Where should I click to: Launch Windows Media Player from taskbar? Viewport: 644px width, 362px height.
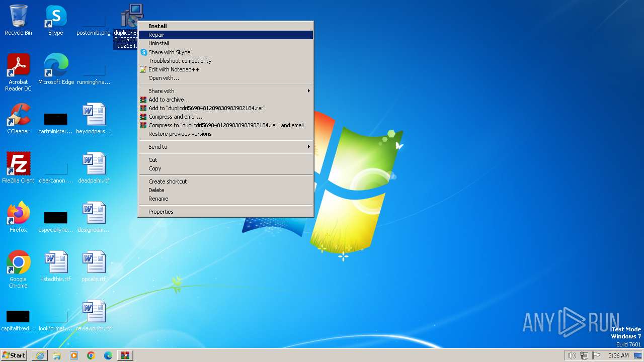[74, 355]
